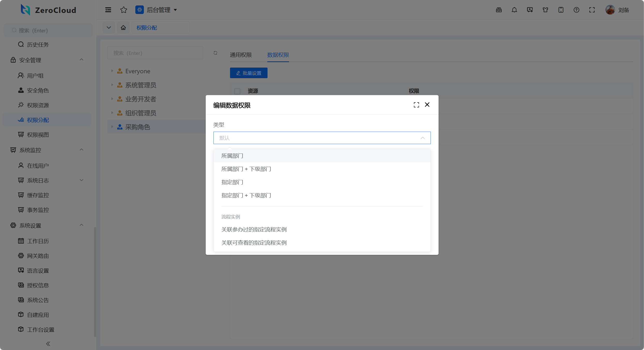644x350 pixels.
Task: Click the favorites star icon in top bar
Action: pyautogui.click(x=124, y=10)
